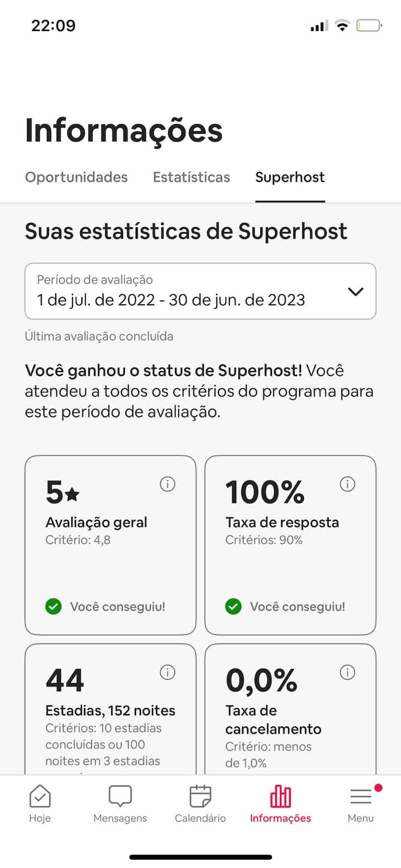
Task: Switch to the Estatísticas tab
Action: click(x=192, y=177)
